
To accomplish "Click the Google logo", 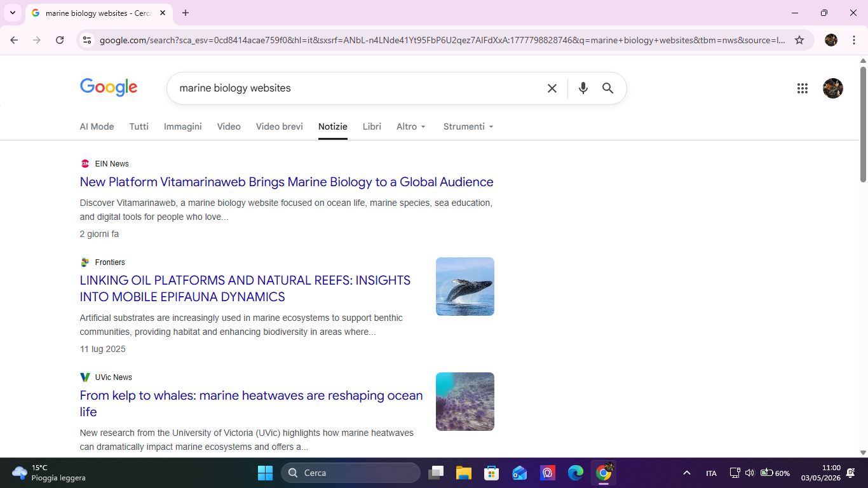I will point(109,88).
